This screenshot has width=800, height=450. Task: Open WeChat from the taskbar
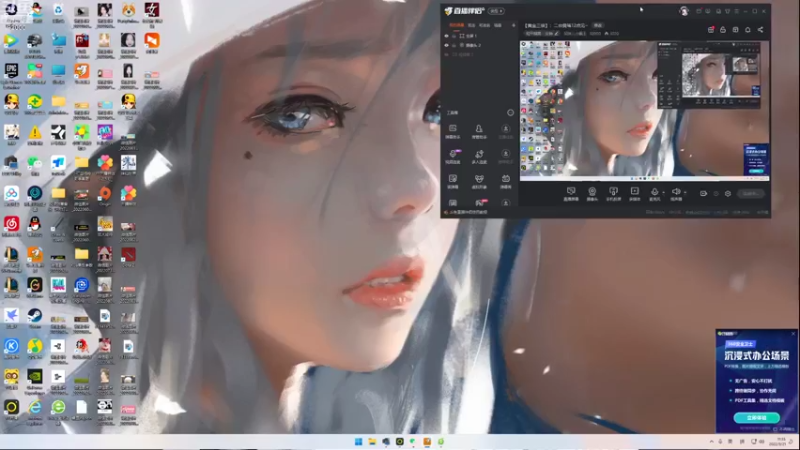coord(413,442)
